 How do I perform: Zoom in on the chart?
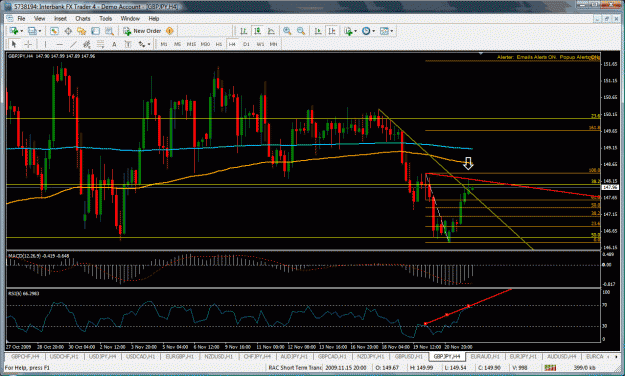point(287,31)
